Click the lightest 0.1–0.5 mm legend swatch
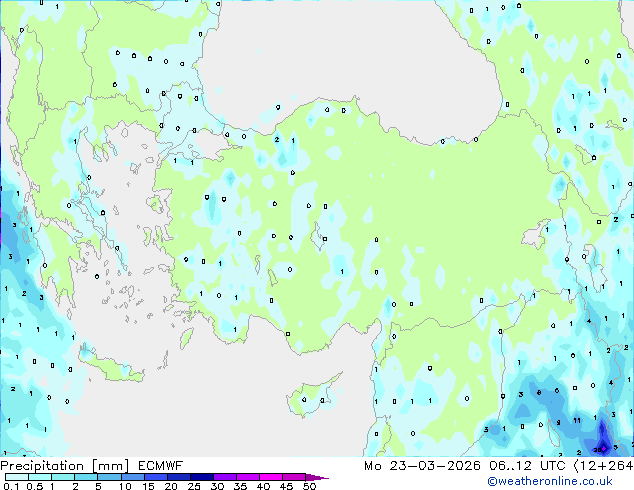Viewport: 634px width, 490px height. tap(17, 477)
